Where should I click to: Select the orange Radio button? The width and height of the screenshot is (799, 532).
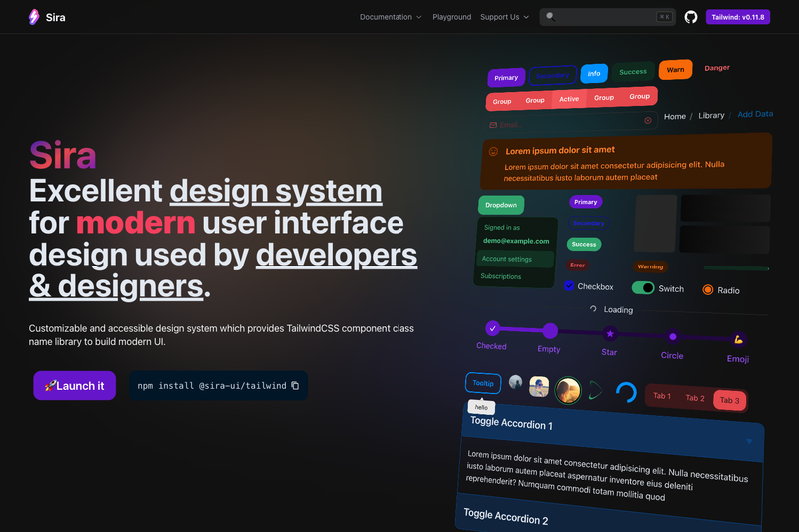(708, 290)
